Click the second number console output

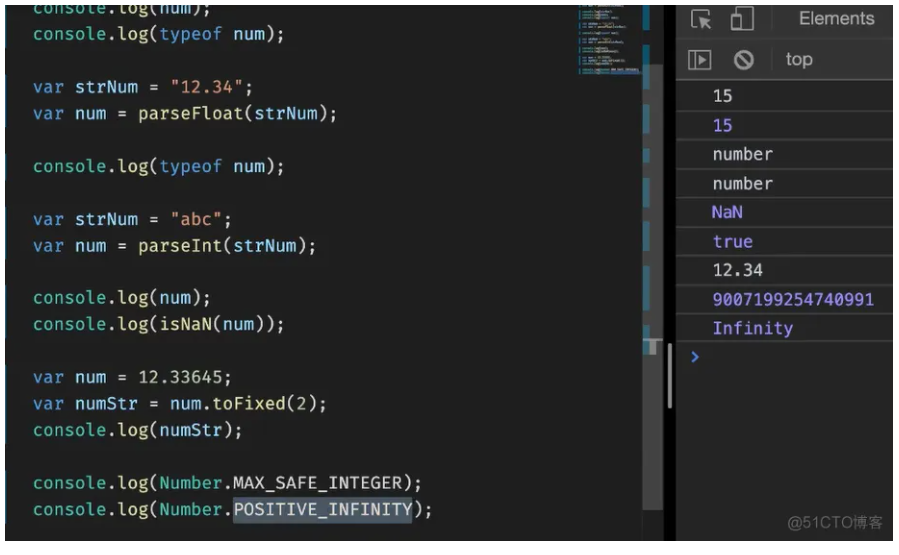742,184
